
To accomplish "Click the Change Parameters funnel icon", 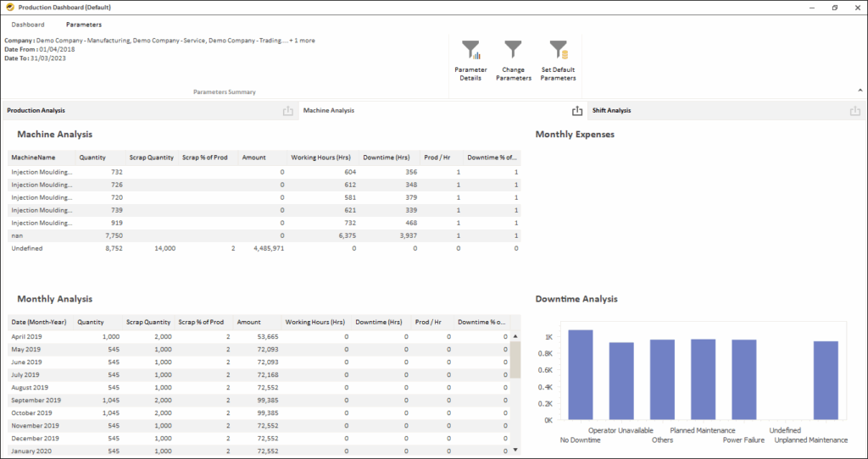I will (x=514, y=50).
